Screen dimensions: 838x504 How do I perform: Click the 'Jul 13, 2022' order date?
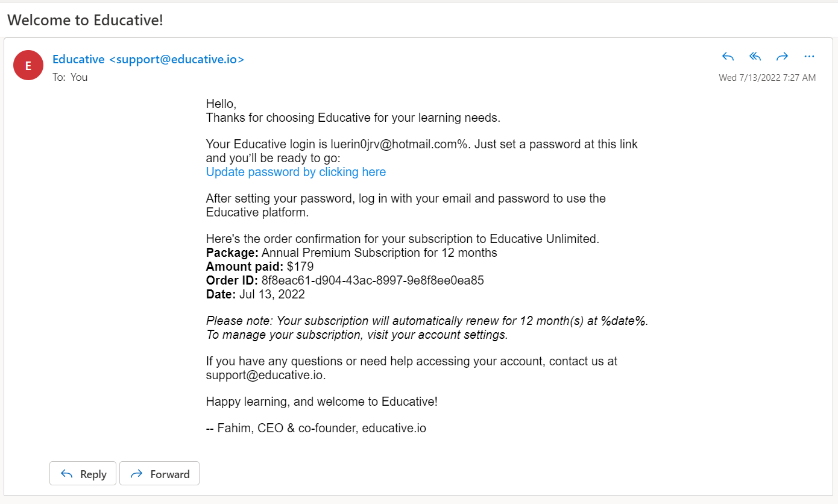coord(272,294)
